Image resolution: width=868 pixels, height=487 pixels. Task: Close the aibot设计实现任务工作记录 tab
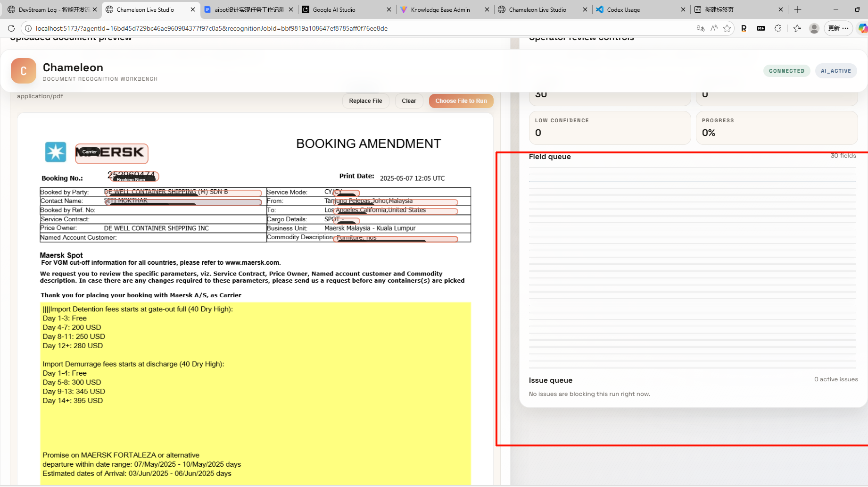[x=291, y=9]
